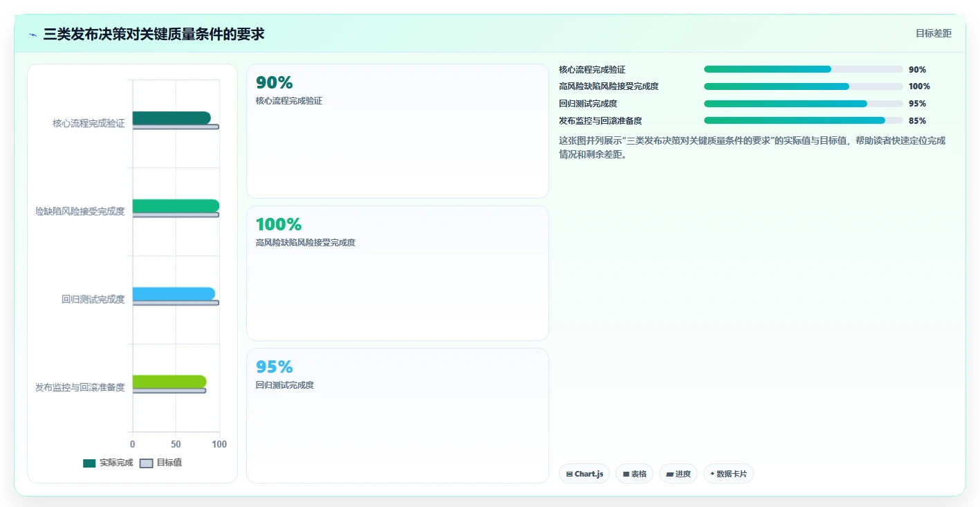Click the description paragraph starting 这张图并列展示
The height and width of the screenshot is (507, 980).
click(x=752, y=147)
